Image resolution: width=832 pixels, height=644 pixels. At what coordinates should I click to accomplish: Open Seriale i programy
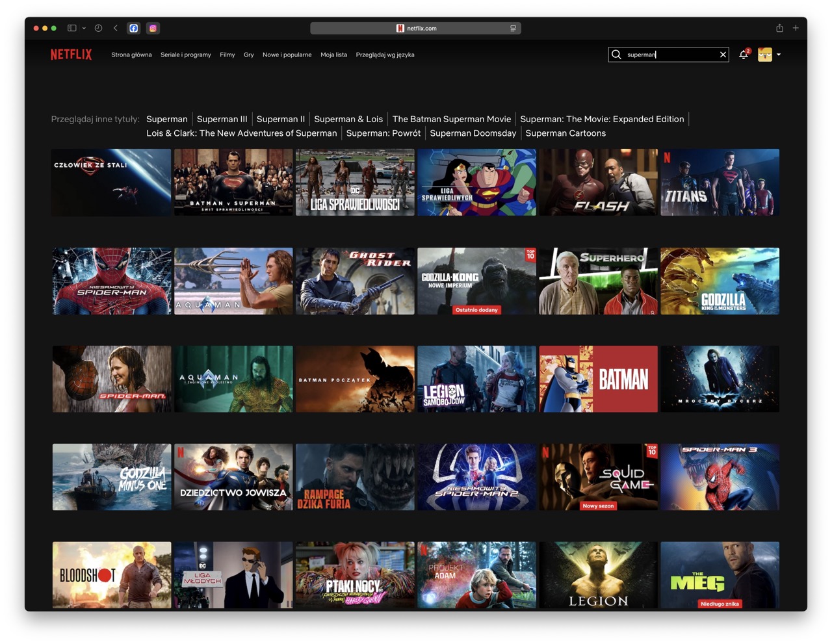pyautogui.click(x=186, y=55)
